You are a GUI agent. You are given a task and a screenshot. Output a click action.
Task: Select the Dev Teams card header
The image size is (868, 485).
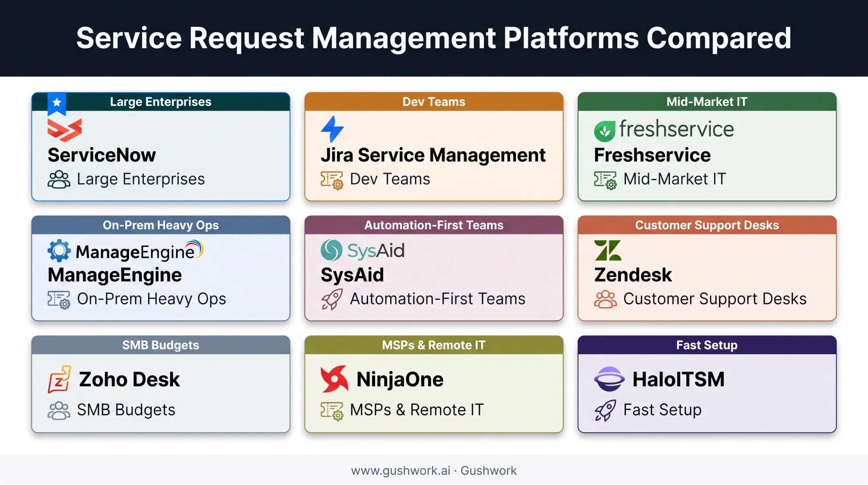click(x=434, y=102)
